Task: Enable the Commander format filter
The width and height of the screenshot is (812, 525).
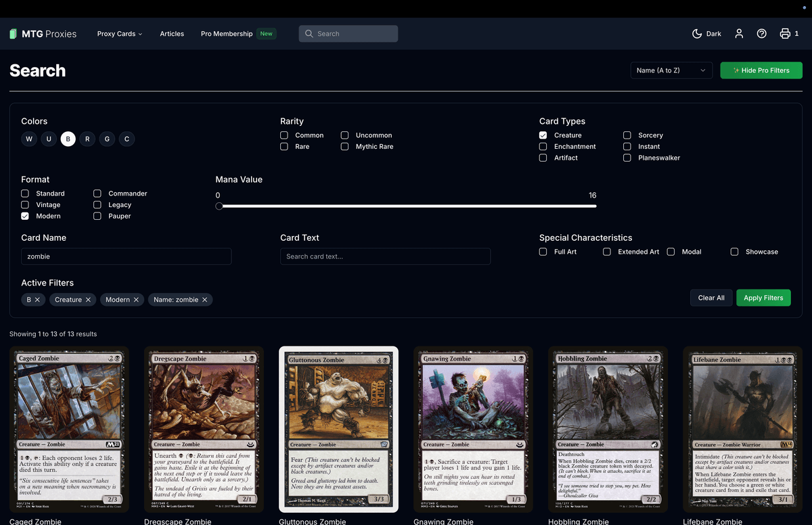Action: click(x=97, y=193)
